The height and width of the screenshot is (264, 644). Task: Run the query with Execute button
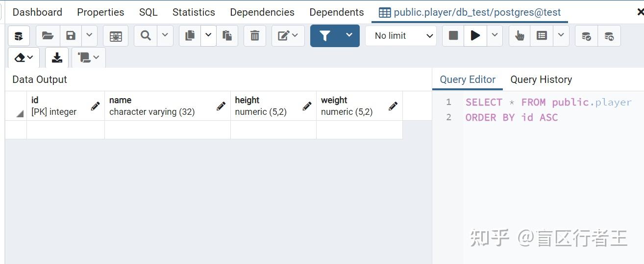[475, 36]
